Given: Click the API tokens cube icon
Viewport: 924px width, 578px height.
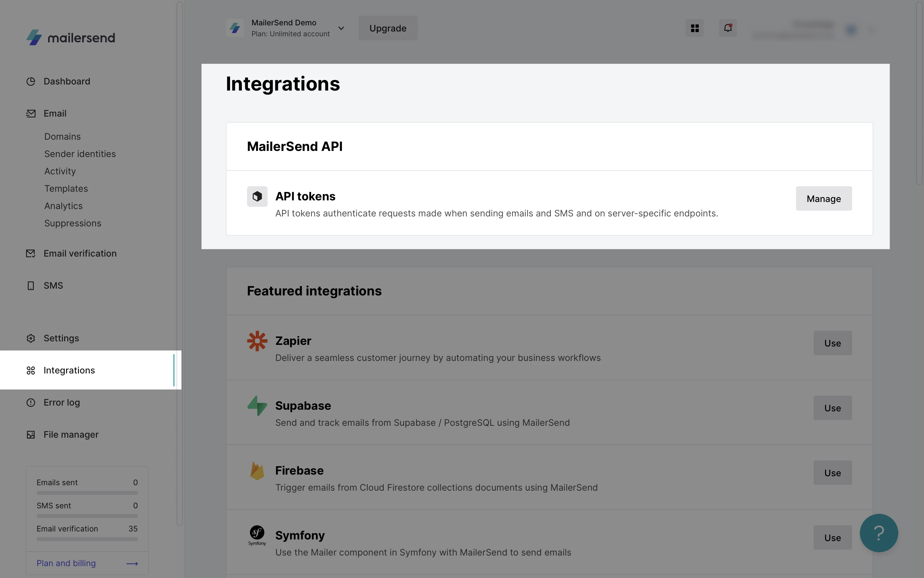Looking at the screenshot, I should coord(257,197).
